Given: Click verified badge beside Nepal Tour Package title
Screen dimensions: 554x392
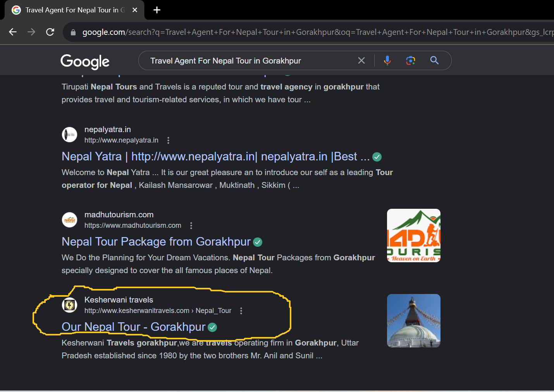Looking at the screenshot, I should point(258,242).
